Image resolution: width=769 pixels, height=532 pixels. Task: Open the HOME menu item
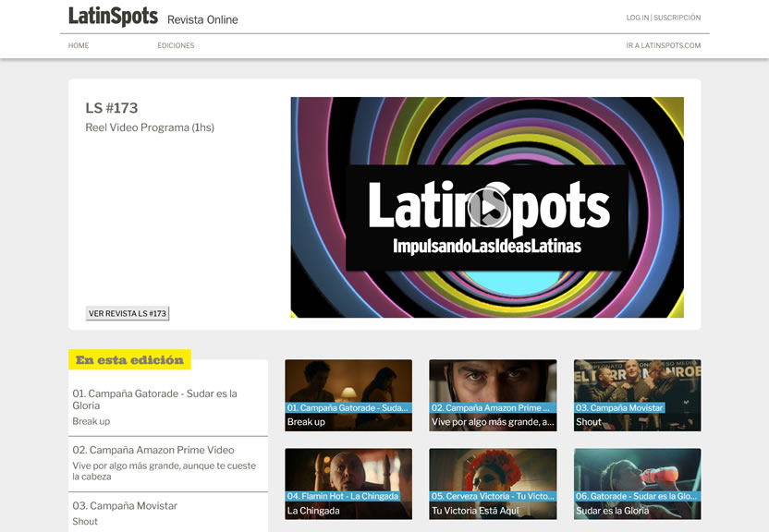[79, 45]
